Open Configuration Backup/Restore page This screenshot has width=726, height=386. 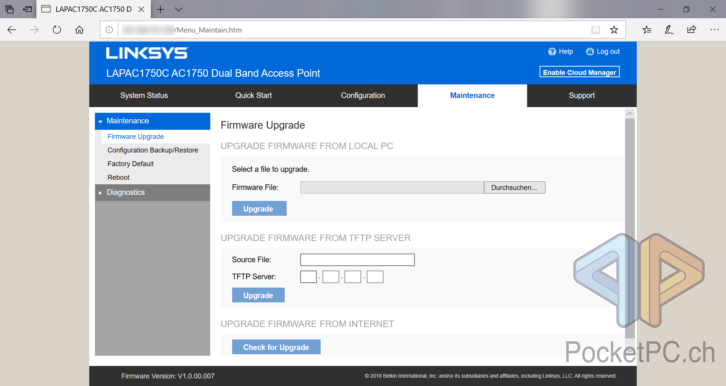(153, 150)
